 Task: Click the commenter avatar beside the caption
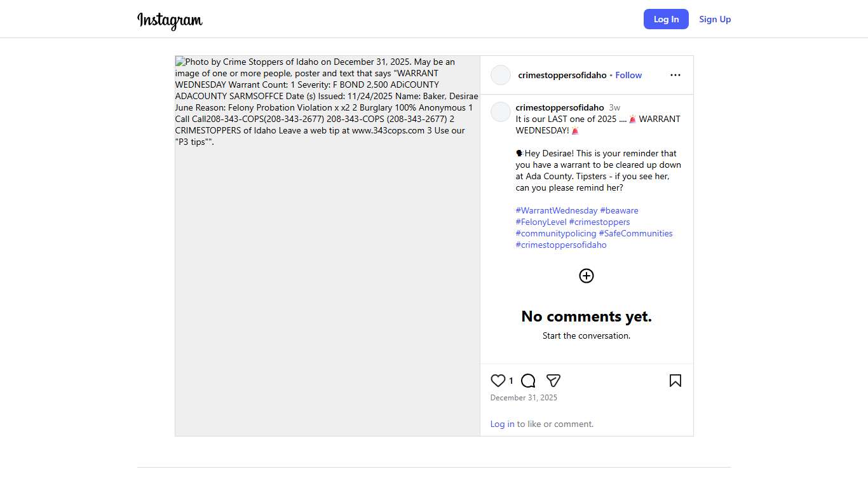(501, 112)
